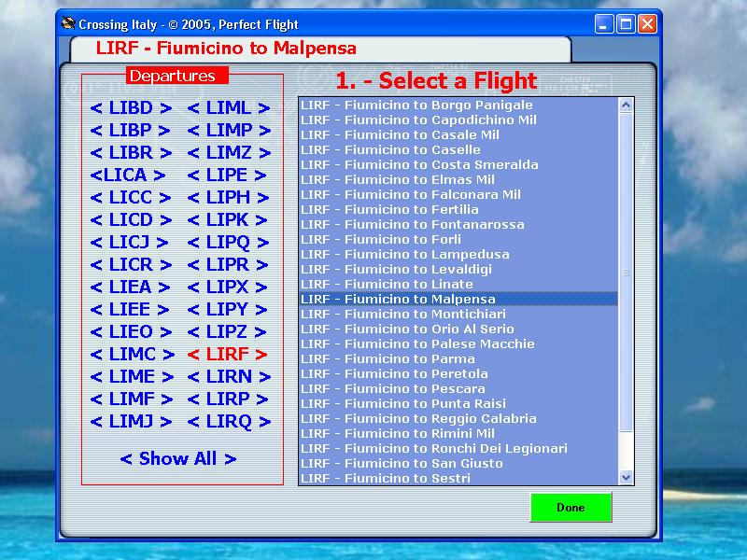Screen dimensions: 747x560
Task: Choose the Fiumicino to Ronchi Dei Legionari flight
Action: 458,448
